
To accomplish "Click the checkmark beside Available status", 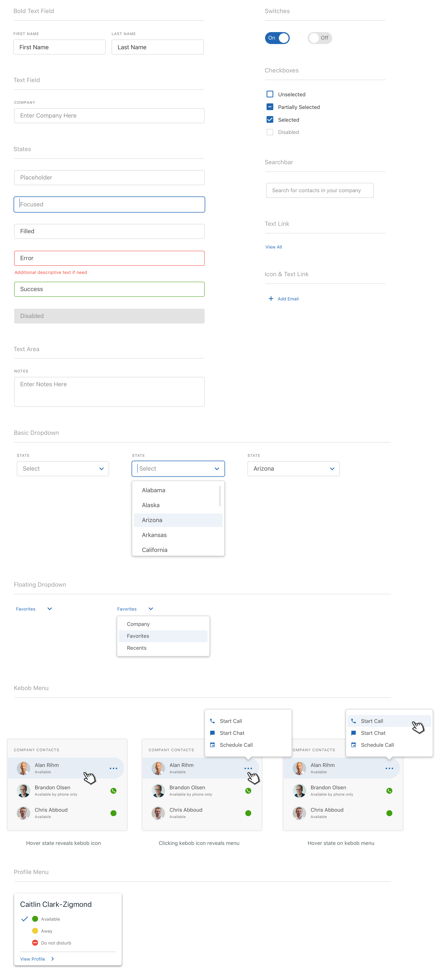I will click(25, 919).
